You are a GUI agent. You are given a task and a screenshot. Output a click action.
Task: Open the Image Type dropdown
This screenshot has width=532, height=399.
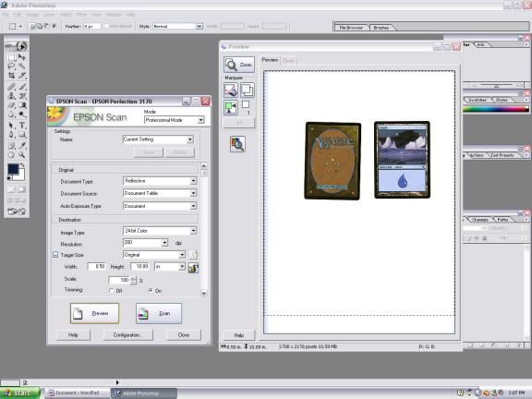pos(160,231)
